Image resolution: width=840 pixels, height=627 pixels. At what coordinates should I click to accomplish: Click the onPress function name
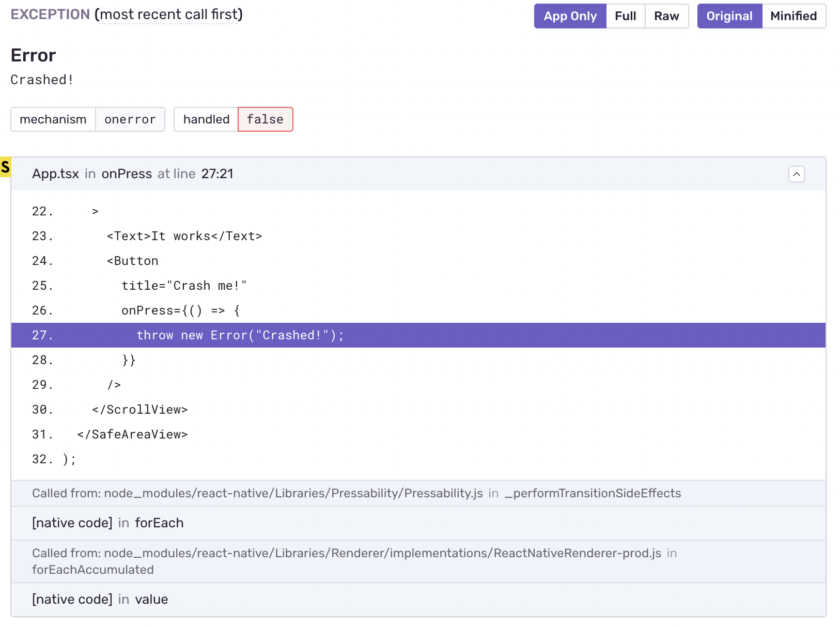pyautogui.click(x=127, y=174)
